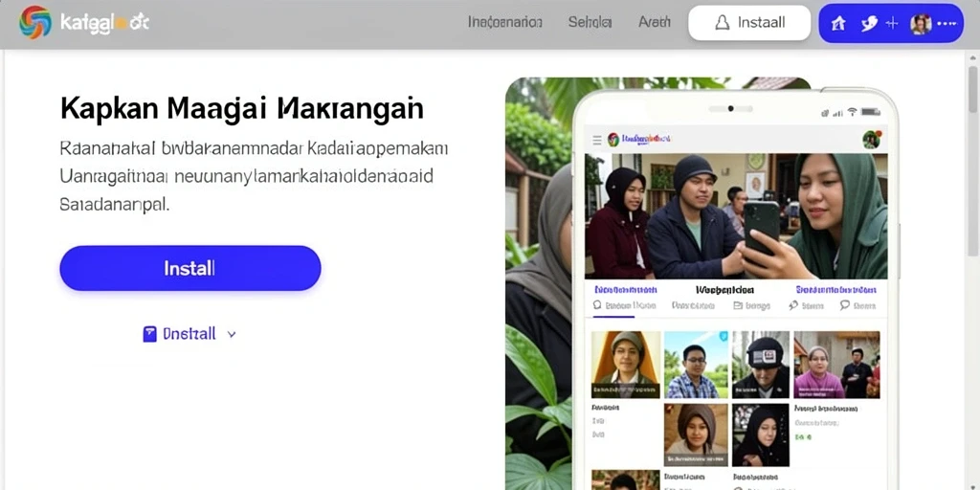Click the large group photo in the phone
Image resolution: width=980 pixels, height=490 pixels.
736,216
